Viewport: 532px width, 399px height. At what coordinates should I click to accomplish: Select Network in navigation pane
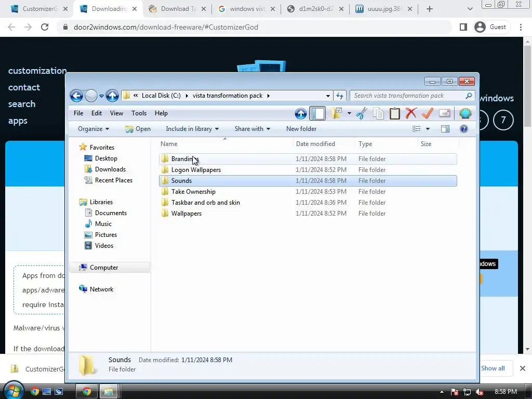pyautogui.click(x=101, y=289)
